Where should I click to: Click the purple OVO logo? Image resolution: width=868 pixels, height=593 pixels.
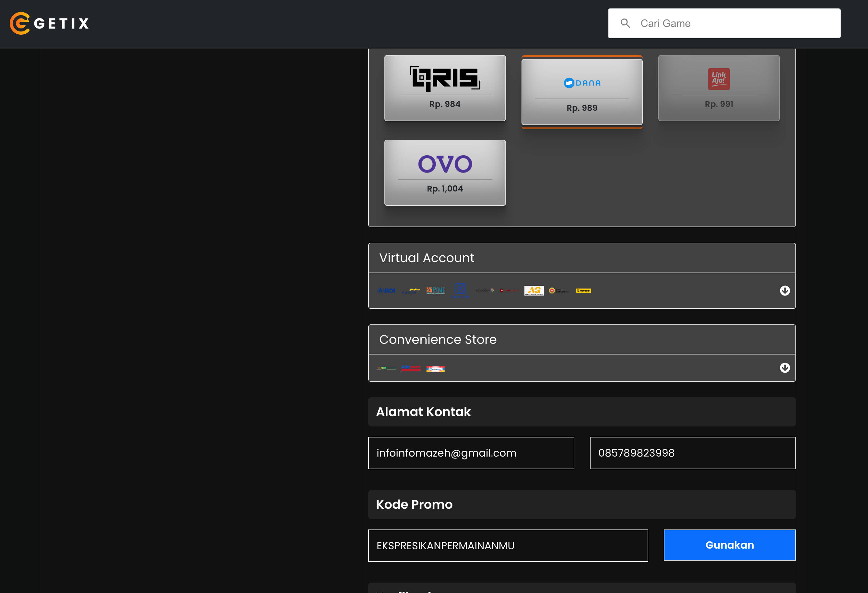click(x=445, y=164)
